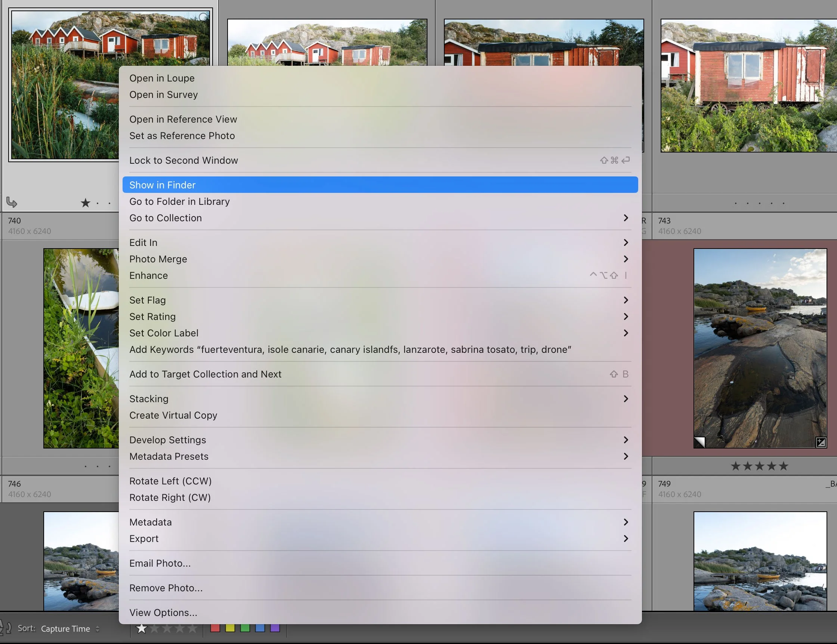Select Show in Finder from the menu
This screenshot has width=837, height=644.
pyautogui.click(x=163, y=185)
